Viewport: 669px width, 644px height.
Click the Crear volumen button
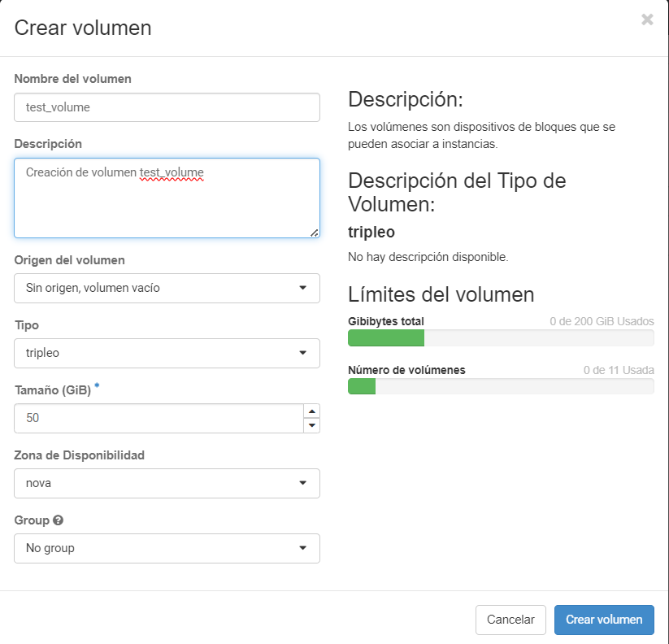604,620
